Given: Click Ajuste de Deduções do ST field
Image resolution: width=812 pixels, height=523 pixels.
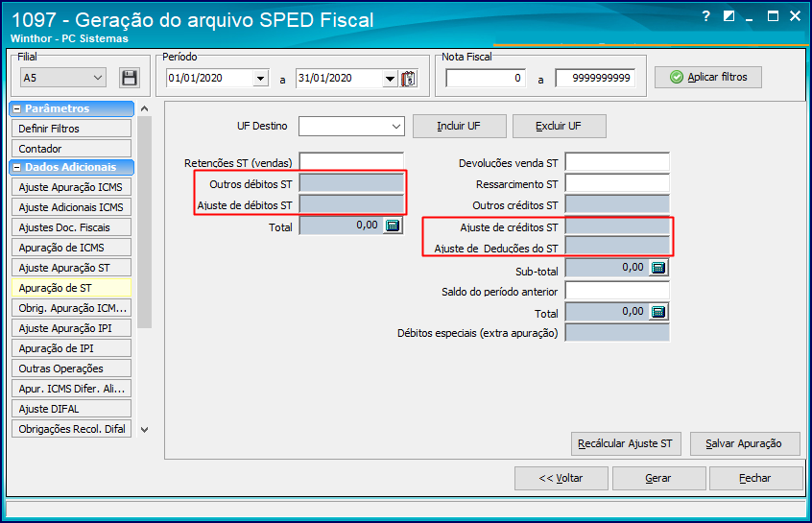Looking at the screenshot, I should (x=617, y=246).
